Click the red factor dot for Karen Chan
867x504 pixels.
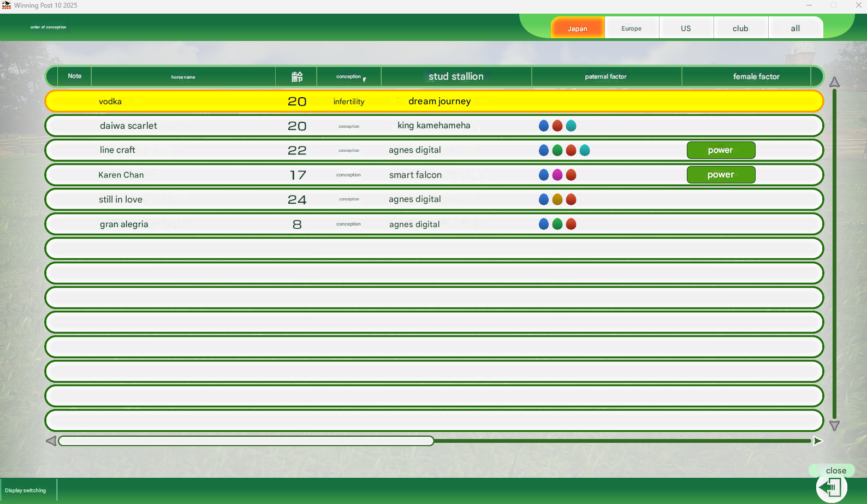[x=571, y=175]
